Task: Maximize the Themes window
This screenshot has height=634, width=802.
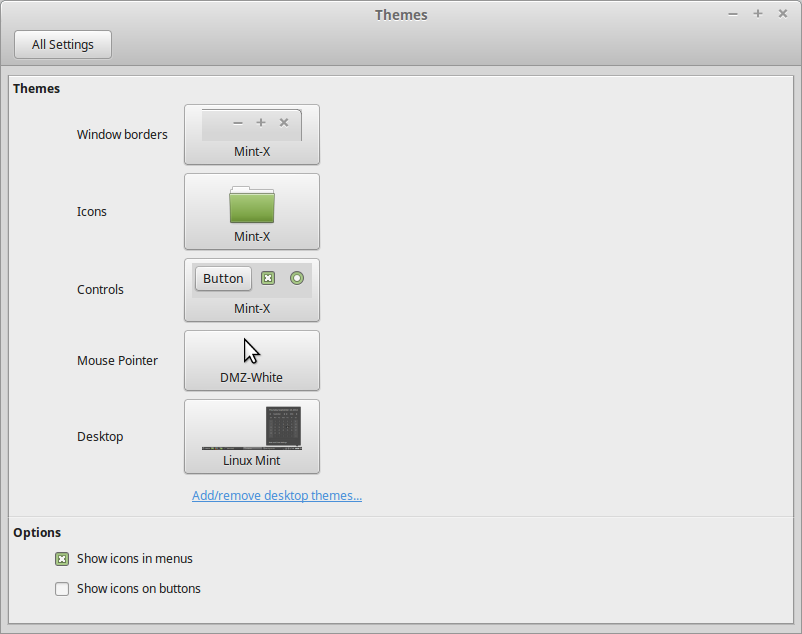Action: click(758, 14)
